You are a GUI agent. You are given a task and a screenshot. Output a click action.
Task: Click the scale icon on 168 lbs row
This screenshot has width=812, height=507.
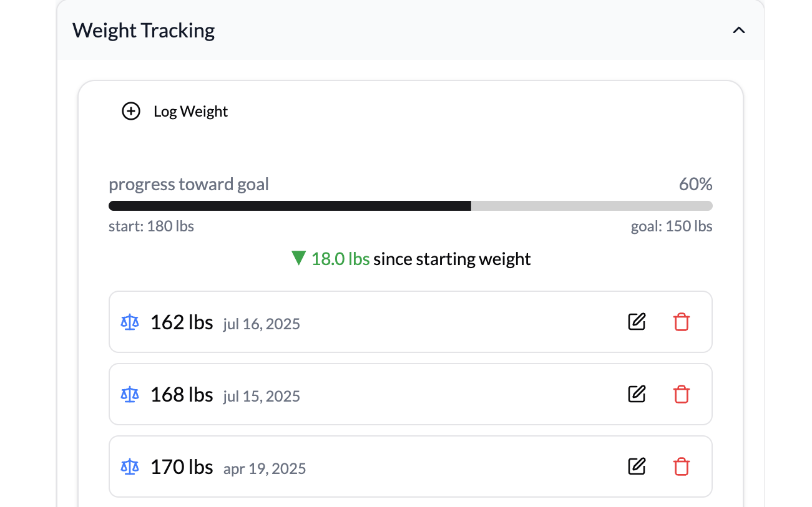point(130,395)
